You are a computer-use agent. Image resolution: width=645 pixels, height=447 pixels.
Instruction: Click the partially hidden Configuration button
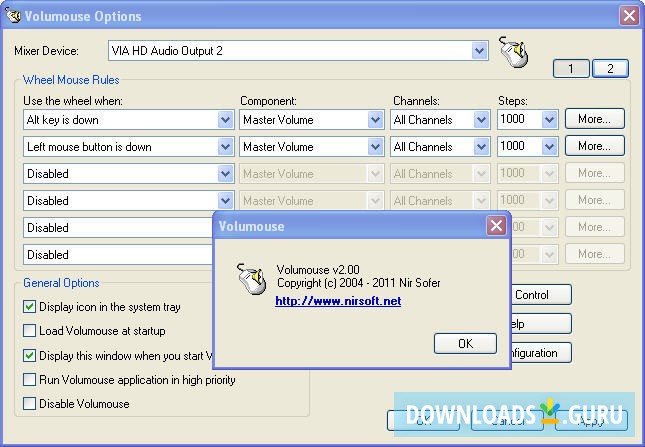pyautogui.click(x=541, y=353)
